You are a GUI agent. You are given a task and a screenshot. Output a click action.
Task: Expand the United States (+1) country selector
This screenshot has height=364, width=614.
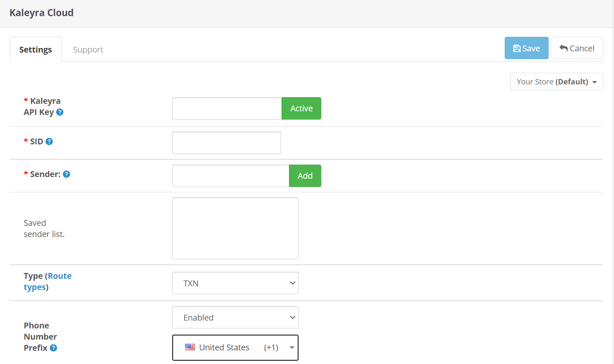[x=235, y=347]
